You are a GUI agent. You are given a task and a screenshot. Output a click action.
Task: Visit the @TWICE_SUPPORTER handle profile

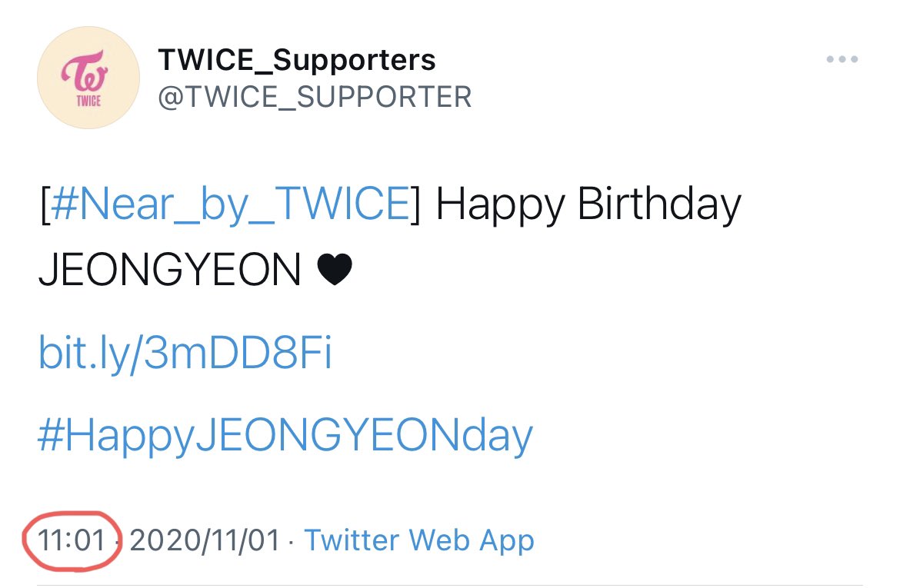click(x=315, y=96)
